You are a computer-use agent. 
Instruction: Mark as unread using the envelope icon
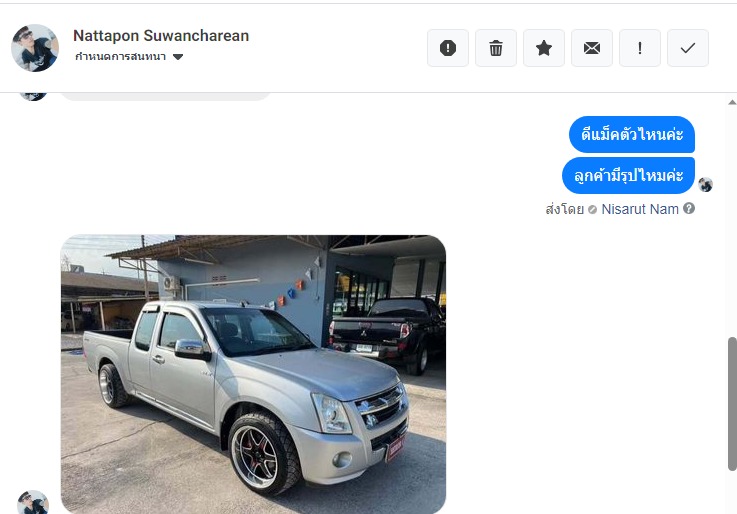(591, 48)
